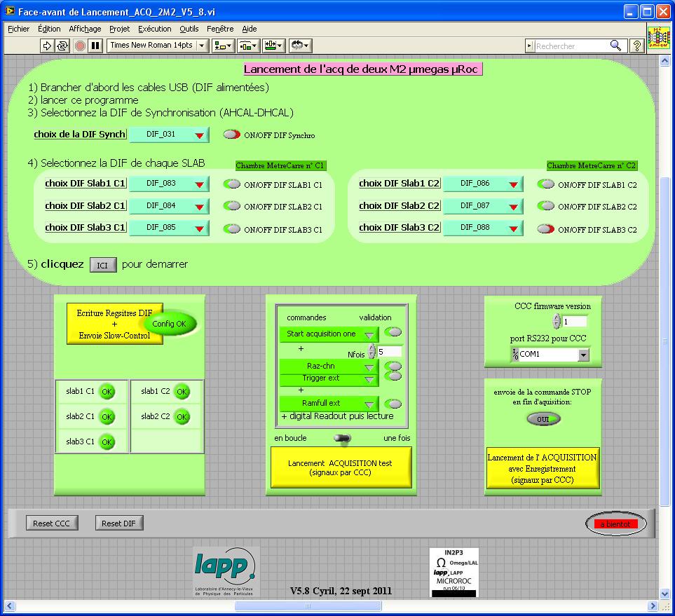Expand the COM1 RS232 port dropdown
The image size is (675, 616).
click(583, 355)
